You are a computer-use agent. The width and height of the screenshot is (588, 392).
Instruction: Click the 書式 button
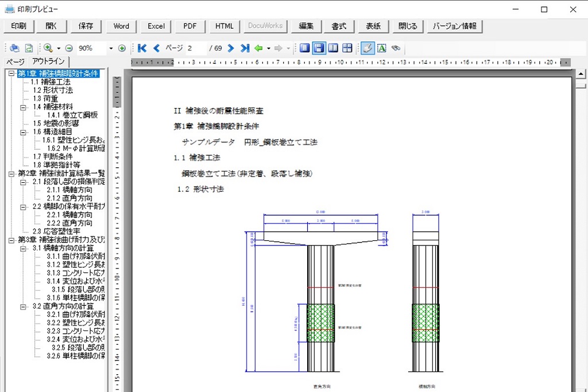tap(339, 26)
